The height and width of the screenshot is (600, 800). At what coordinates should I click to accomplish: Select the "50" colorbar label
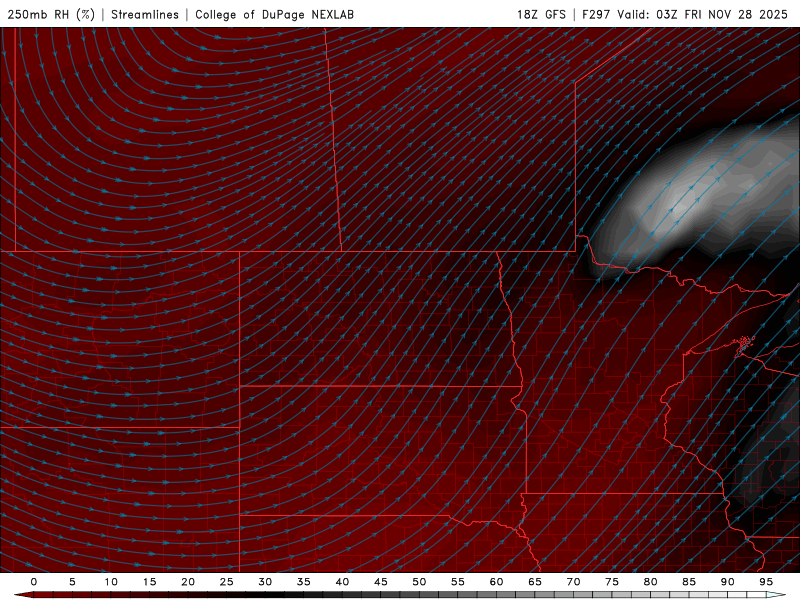(419, 582)
